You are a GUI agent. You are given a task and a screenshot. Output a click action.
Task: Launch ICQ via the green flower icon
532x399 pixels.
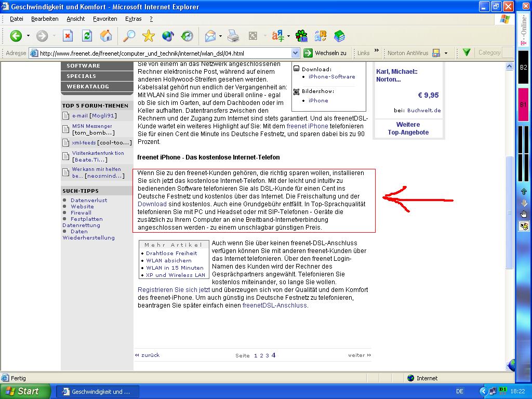(x=301, y=36)
